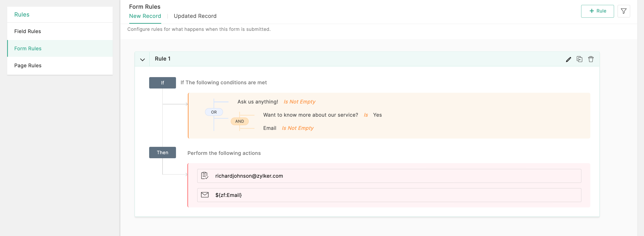Click the OR condition operator badge
Image resolution: width=644 pixels, height=236 pixels.
click(214, 112)
